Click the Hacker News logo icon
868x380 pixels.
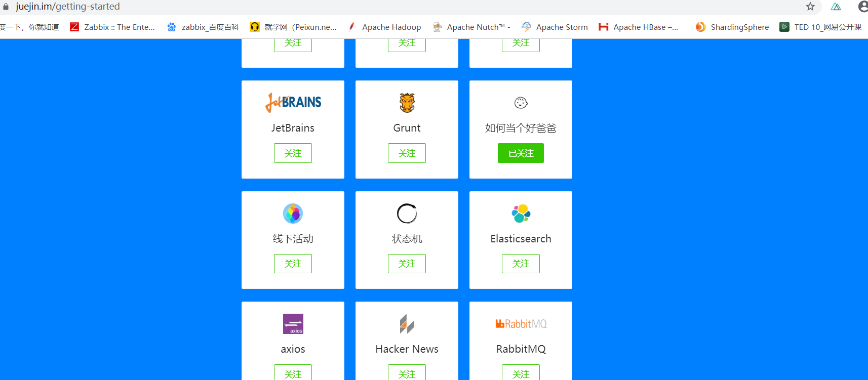[407, 324]
